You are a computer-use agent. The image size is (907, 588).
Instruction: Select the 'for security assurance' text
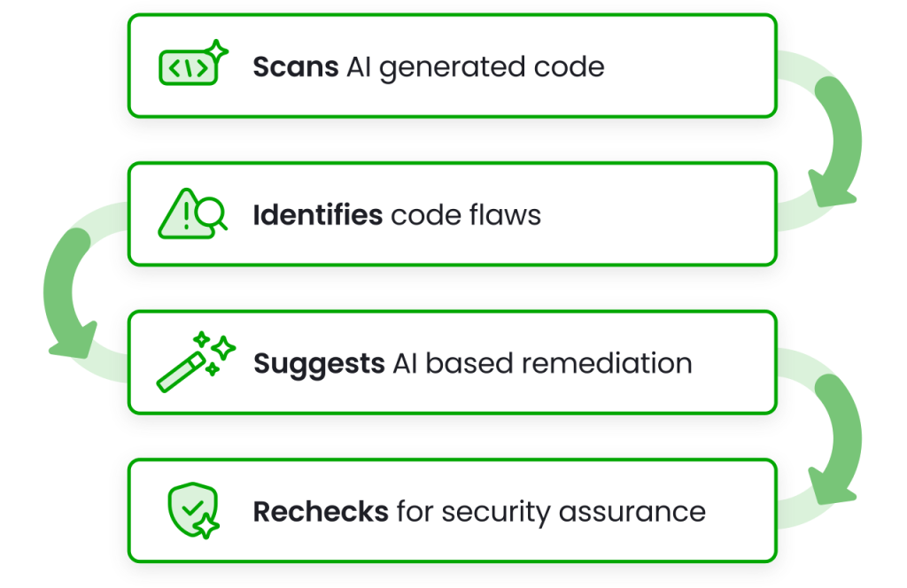click(550, 511)
